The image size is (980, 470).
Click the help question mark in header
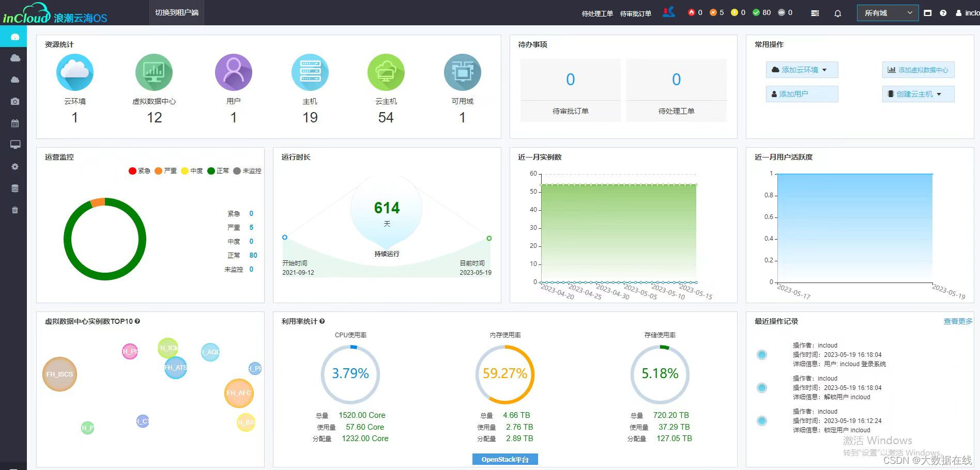click(x=943, y=13)
